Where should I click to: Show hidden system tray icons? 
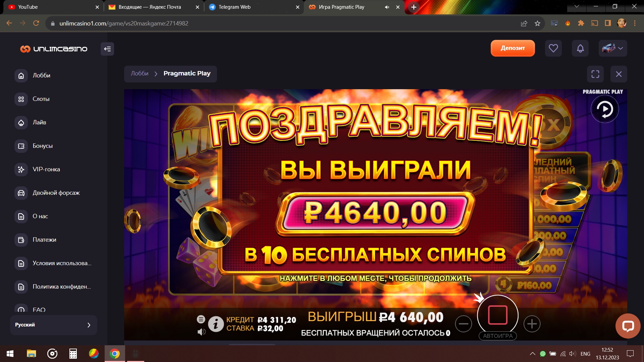tap(532, 354)
